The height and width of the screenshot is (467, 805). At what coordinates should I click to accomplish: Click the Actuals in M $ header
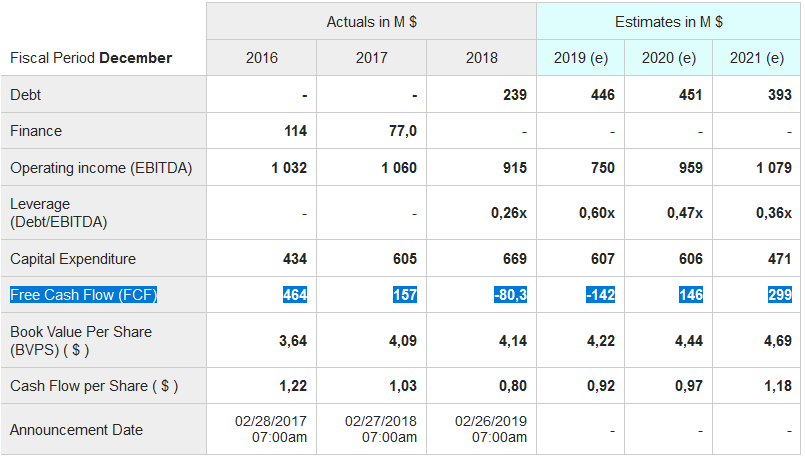pos(372,21)
